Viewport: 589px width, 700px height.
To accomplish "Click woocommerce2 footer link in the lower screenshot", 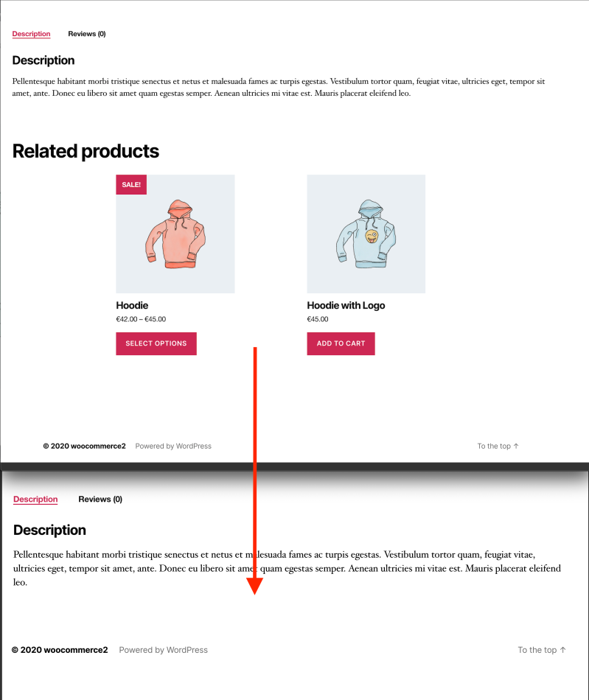I will tap(75, 650).
